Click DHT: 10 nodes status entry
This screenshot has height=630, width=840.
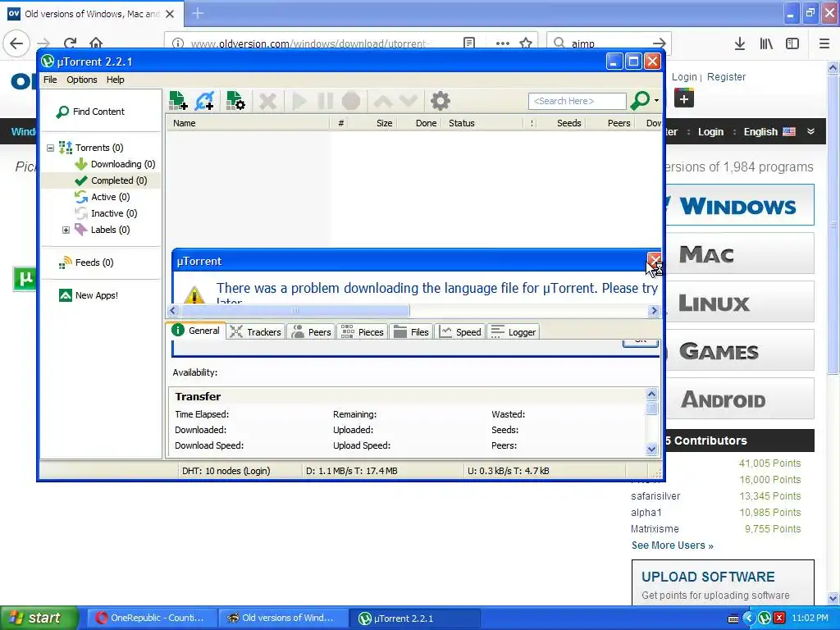coord(226,471)
